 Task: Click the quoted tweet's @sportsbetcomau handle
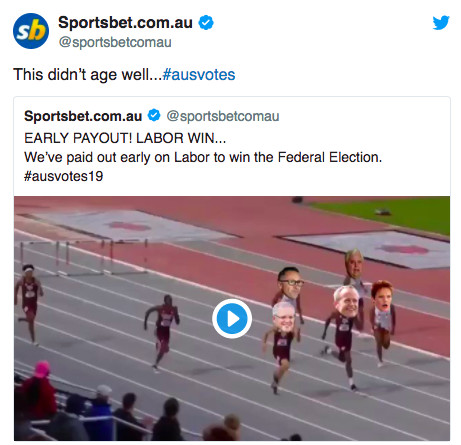(x=223, y=116)
